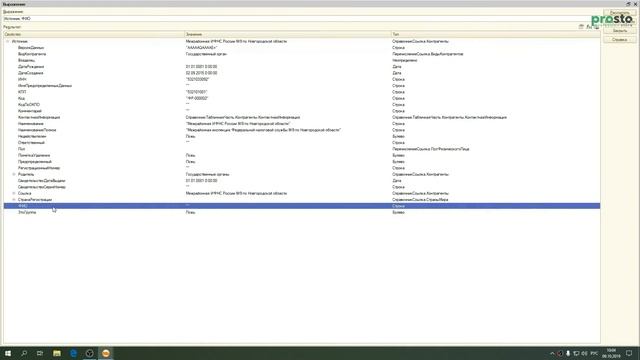Expand the Родитель property node
Screen dimensions: 640x360
tap(13, 174)
